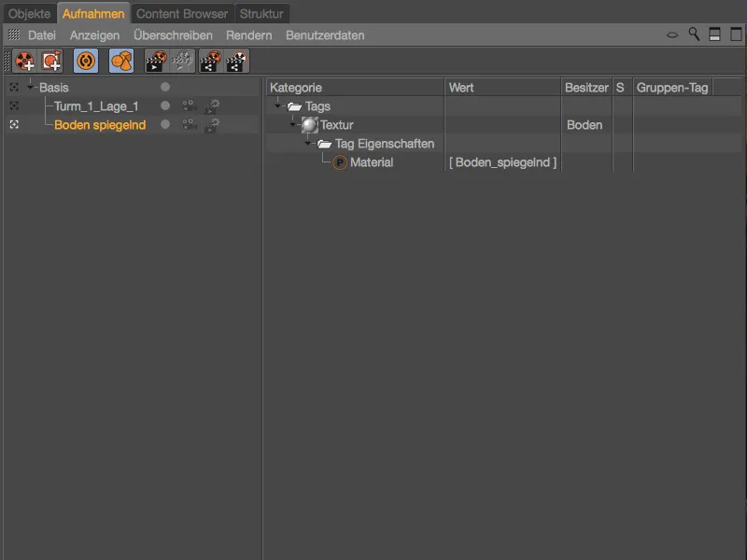
Task: Click the circled P parameter icon beside Material
Action: 340,162
